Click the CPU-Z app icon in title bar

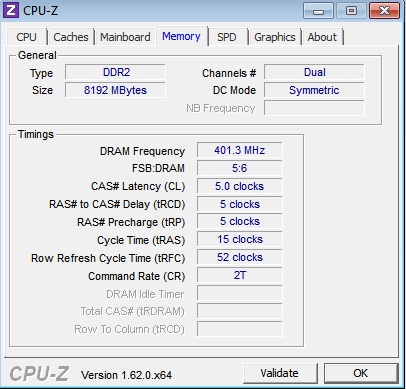[x=10, y=10]
